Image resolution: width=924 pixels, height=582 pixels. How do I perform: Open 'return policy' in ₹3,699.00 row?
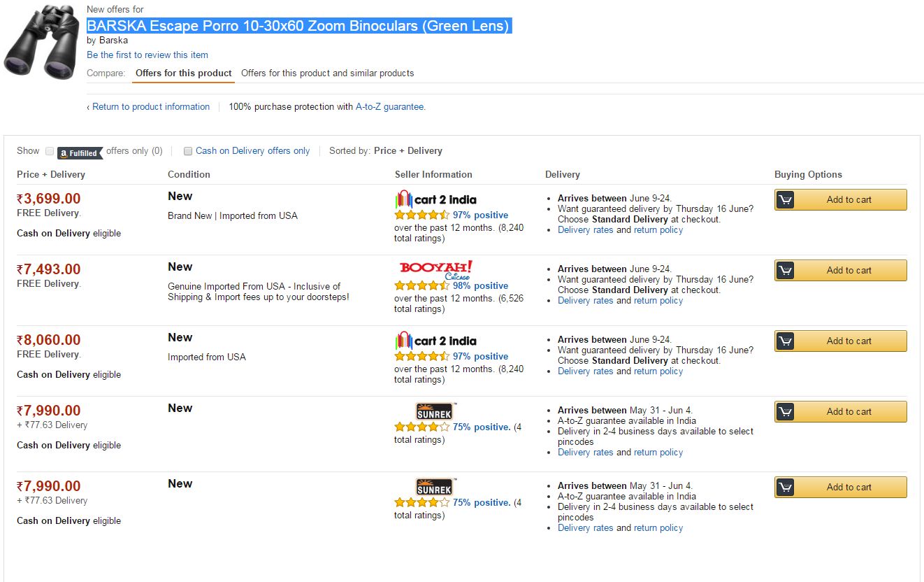tap(658, 230)
